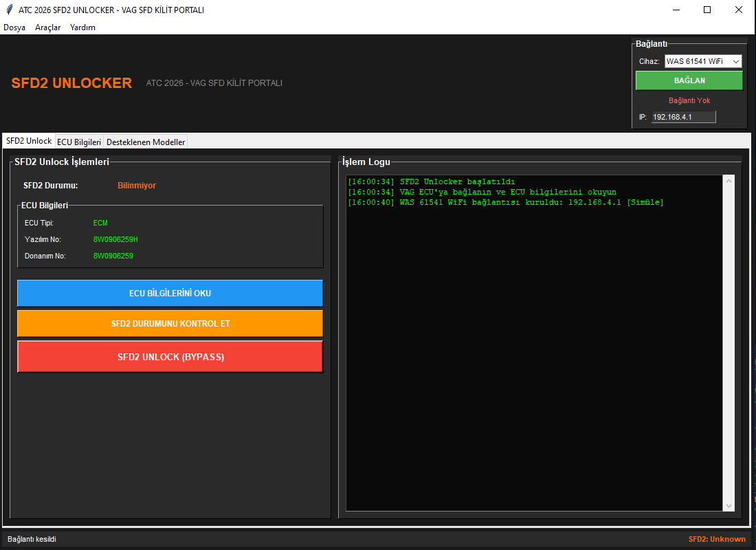This screenshot has width=756, height=550.
Task: Open the Yardım menu
Action: pos(82,27)
